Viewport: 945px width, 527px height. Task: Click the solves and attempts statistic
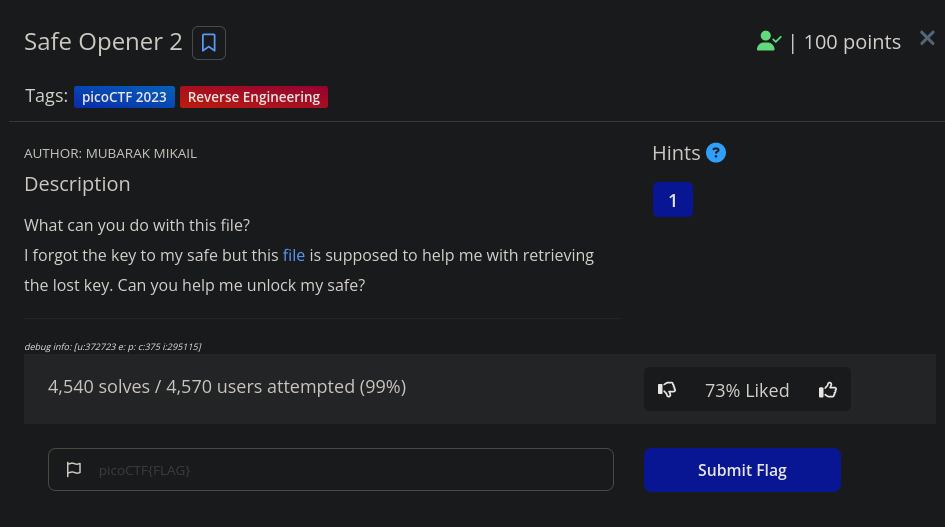[x=227, y=387]
